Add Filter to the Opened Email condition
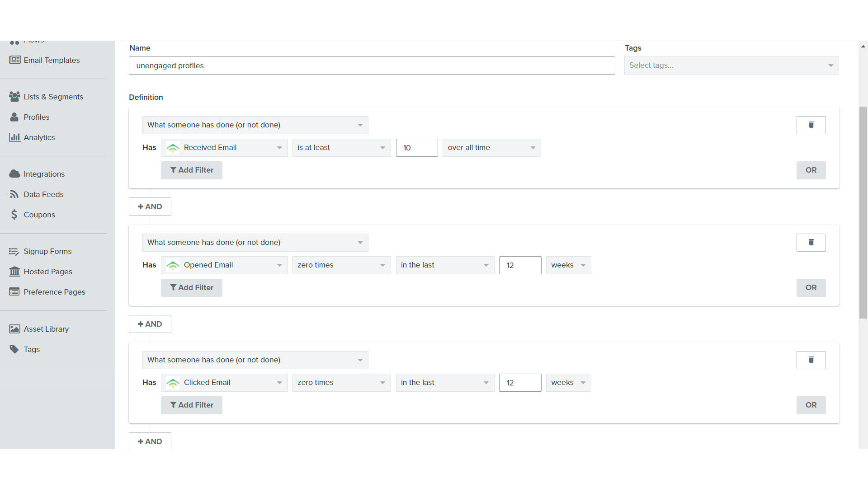Viewport: 868px width, 488px height. (192, 288)
